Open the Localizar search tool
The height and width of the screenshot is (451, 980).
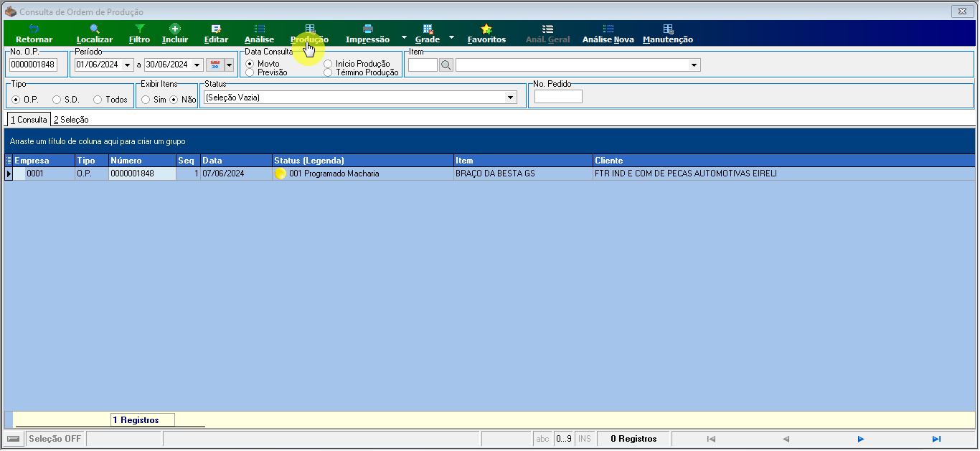[94, 29]
